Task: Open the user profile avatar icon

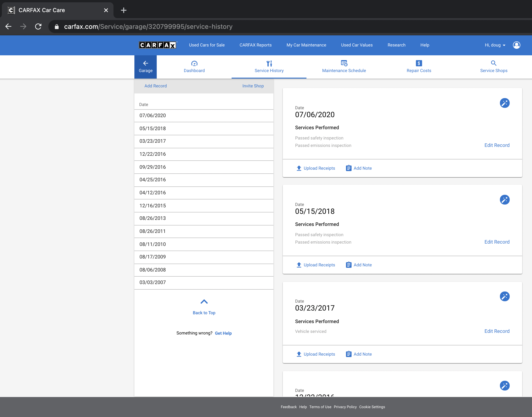Action: (x=516, y=45)
